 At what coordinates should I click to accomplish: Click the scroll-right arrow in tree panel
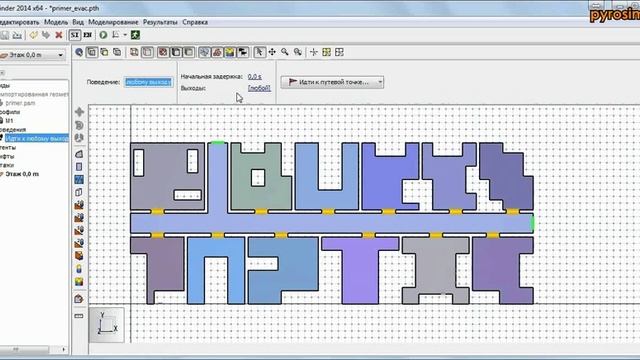(x=64, y=350)
